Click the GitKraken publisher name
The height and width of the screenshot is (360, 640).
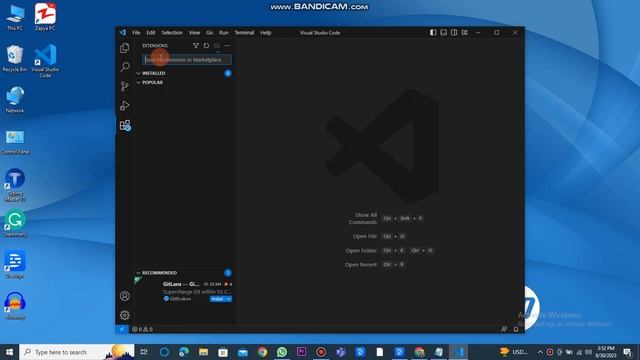click(180, 299)
